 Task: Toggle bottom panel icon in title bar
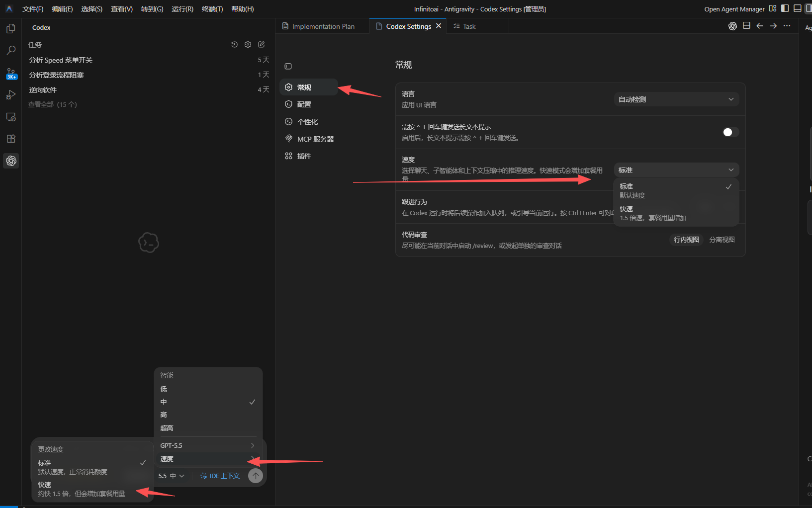point(798,8)
